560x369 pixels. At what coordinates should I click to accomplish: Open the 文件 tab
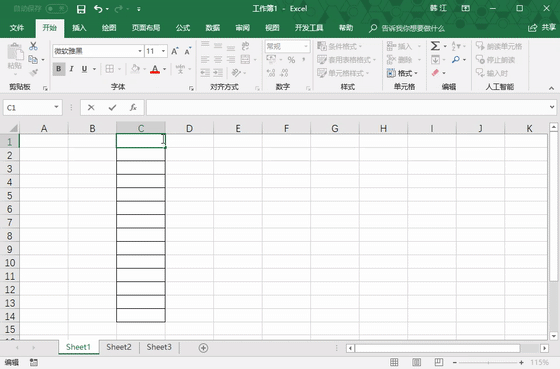coord(16,28)
